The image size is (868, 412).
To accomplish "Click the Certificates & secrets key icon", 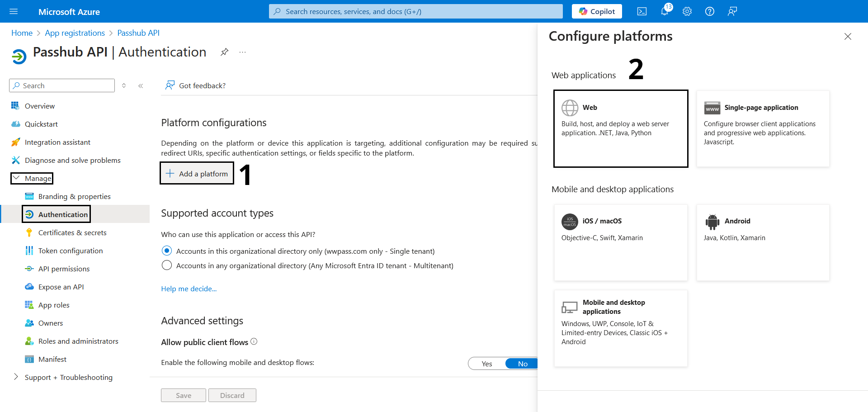I will coord(29,232).
